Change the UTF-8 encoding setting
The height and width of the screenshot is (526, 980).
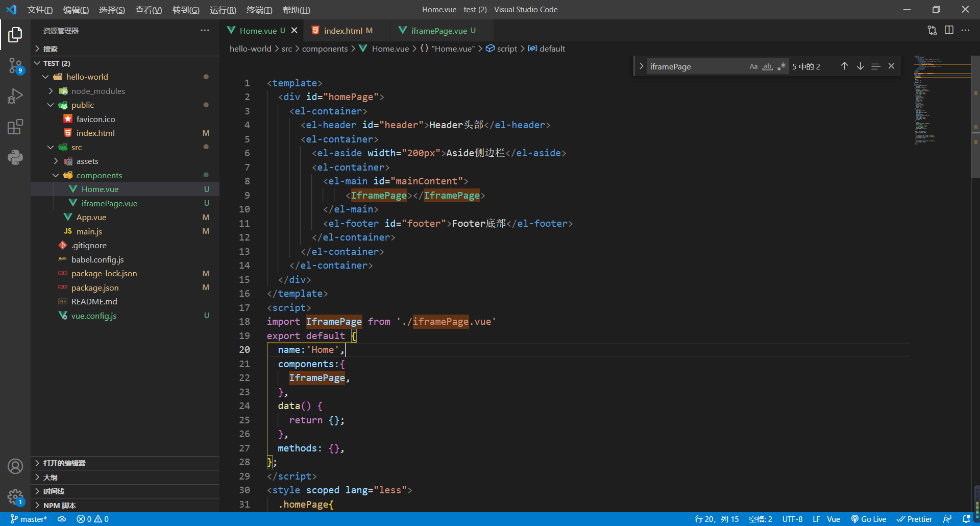792,519
